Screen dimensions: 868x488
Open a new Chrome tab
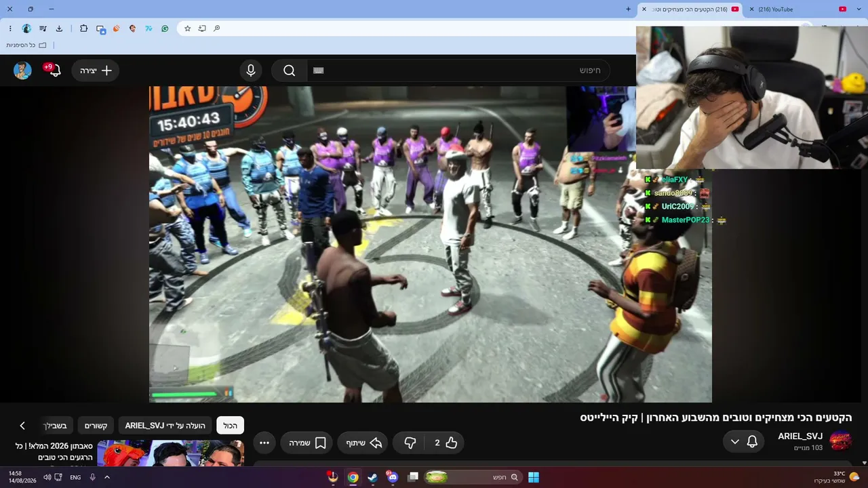point(629,9)
